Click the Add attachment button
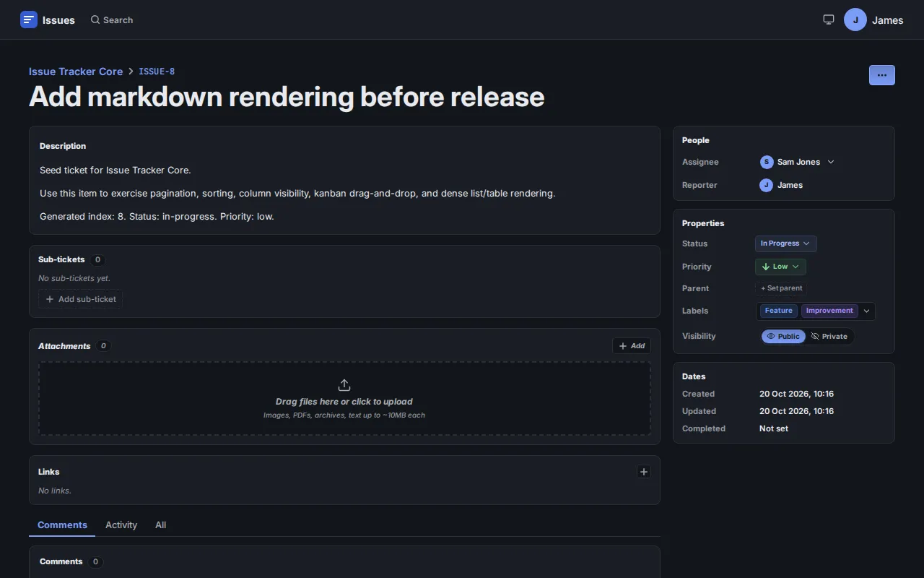Image resolution: width=924 pixels, height=578 pixels. pyautogui.click(x=632, y=346)
